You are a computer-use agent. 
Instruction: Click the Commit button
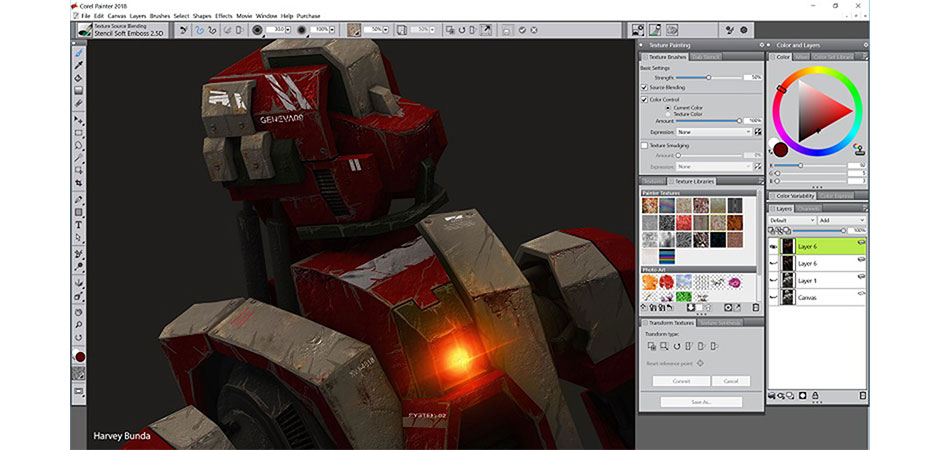click(681, 381)
